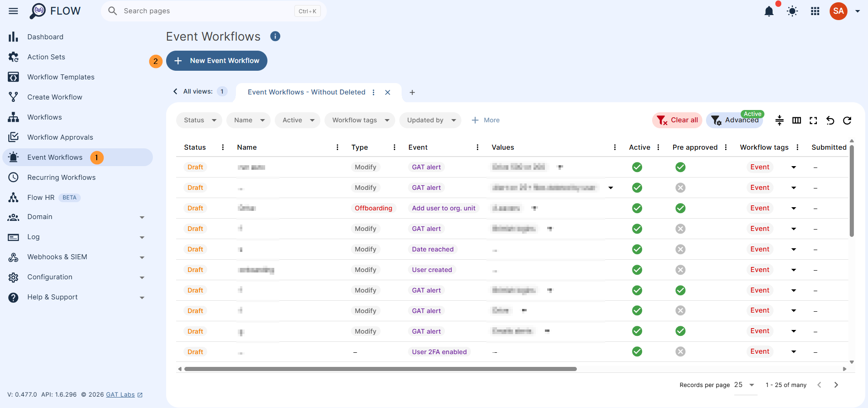Toggle the light/dark theme sun icon
The height and width of the screenshot is (408, 868).
coord(792,11)
